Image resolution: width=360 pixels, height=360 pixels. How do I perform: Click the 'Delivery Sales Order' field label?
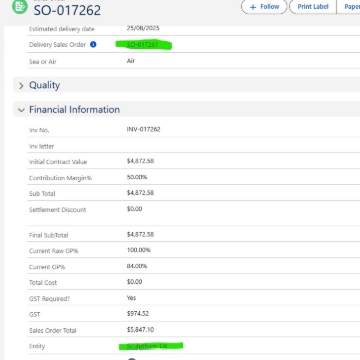57,45
